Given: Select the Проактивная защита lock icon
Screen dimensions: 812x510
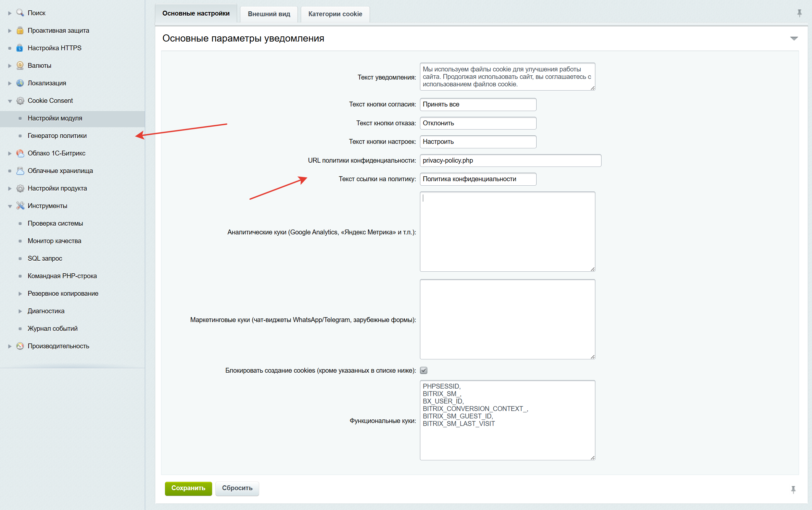Looking at the screenshot, I should click(20, 30).
